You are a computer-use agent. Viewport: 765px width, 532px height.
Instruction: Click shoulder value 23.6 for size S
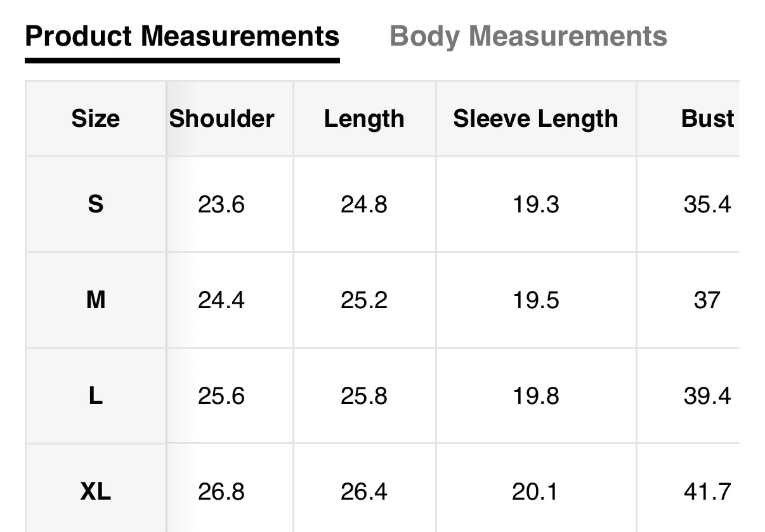click(221, 204)
